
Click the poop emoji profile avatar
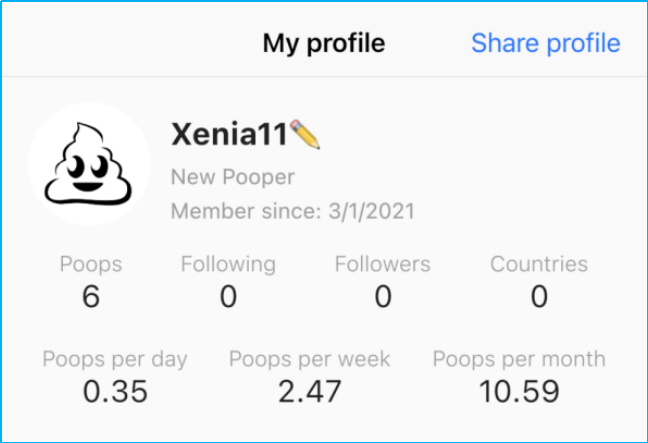[x=89, y=164]
